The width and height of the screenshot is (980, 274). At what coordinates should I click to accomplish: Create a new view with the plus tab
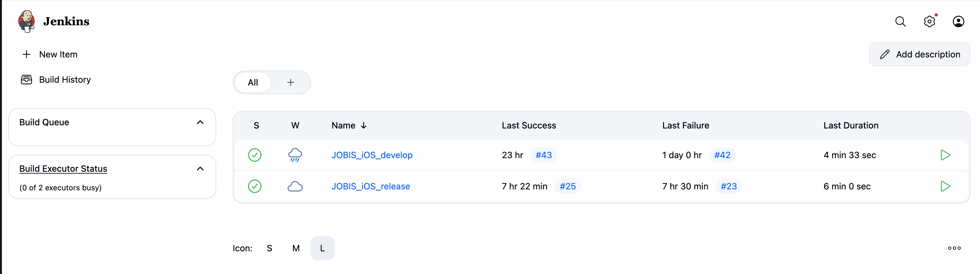coord(290,82)
